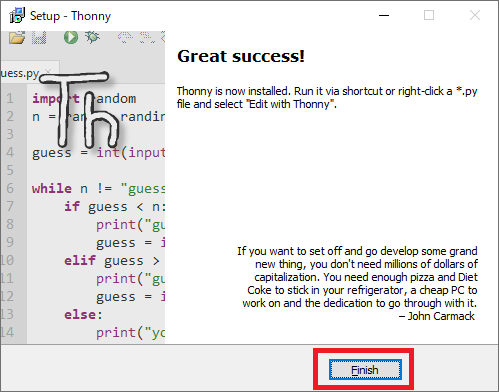Click the 'import random' code line
This screenshot has width=499, height=392.
tap(84, 98)
